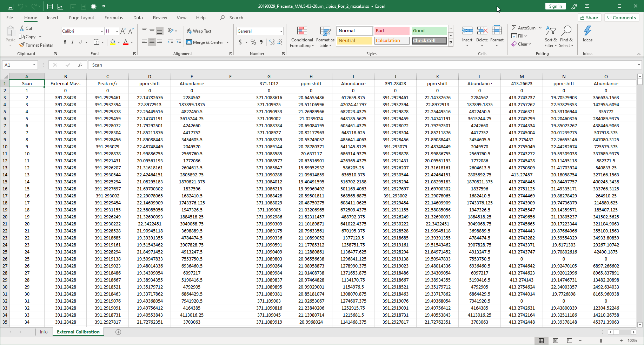Switch to the Page Layout tab

(81, 18)
